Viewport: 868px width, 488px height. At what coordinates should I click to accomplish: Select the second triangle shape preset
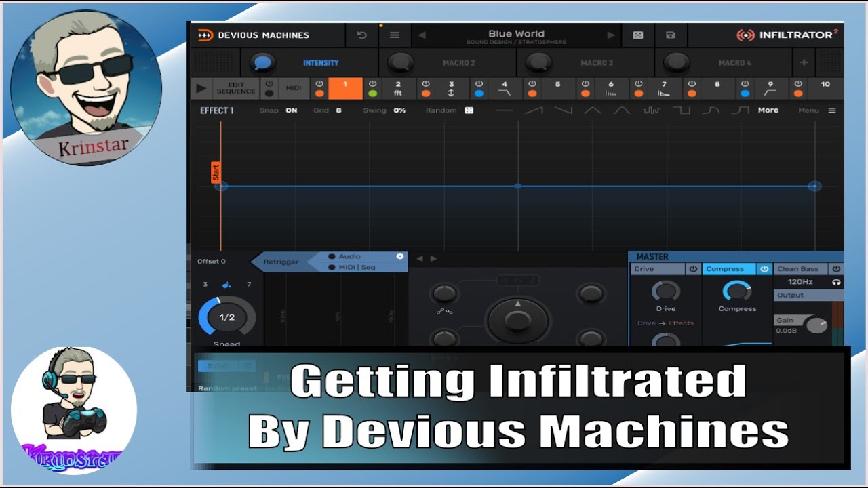(622, 110)
